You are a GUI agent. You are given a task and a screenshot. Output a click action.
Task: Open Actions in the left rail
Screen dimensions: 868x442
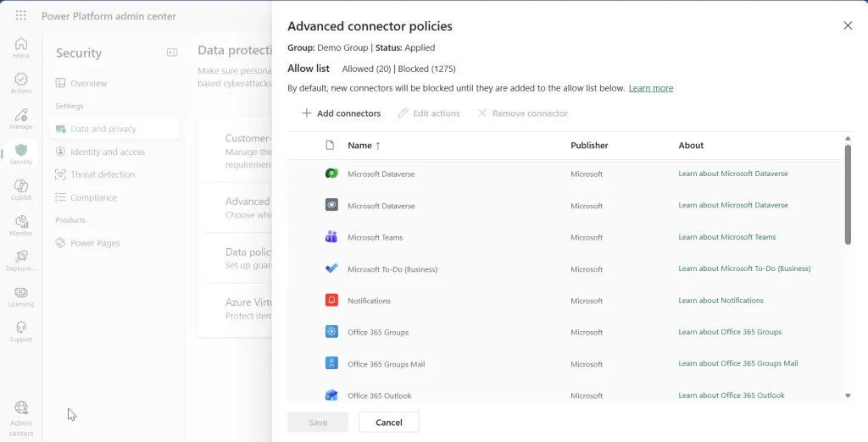pos(21,83)
